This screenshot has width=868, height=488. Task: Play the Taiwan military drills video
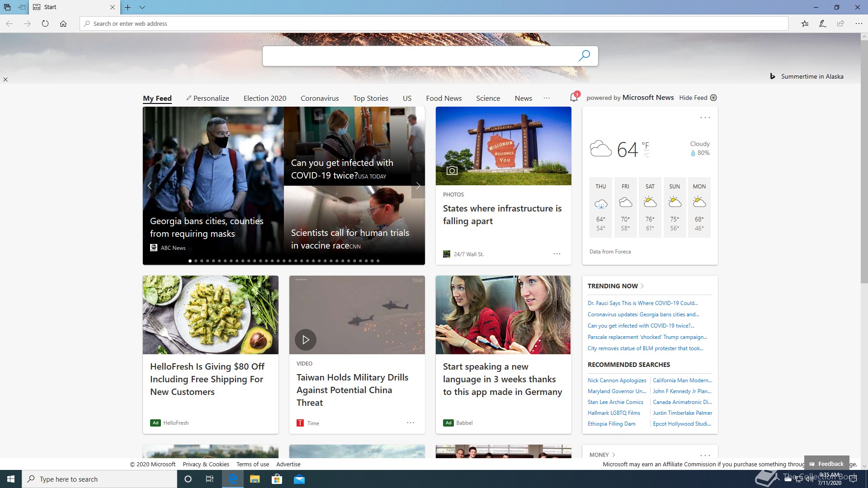point(306,339)
